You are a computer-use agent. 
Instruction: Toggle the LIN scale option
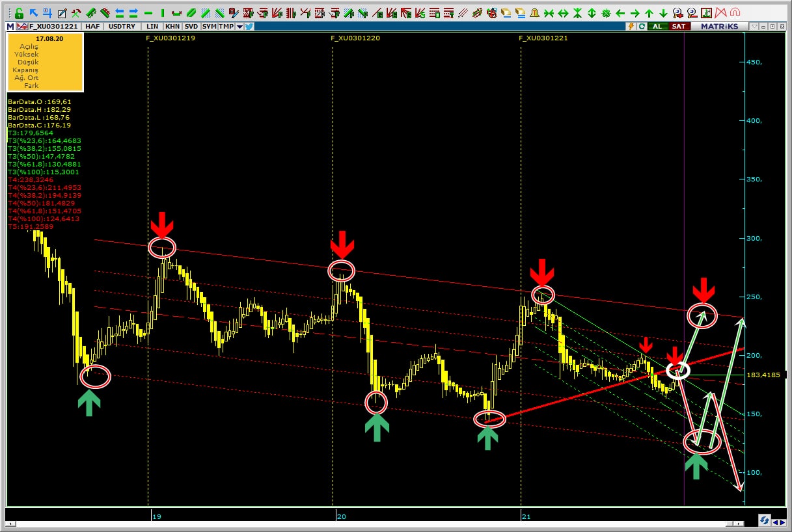152,26
